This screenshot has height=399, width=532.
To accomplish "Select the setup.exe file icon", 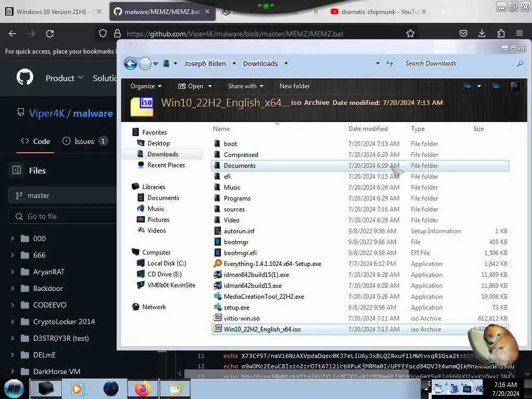I will click(x=218, y=307).
